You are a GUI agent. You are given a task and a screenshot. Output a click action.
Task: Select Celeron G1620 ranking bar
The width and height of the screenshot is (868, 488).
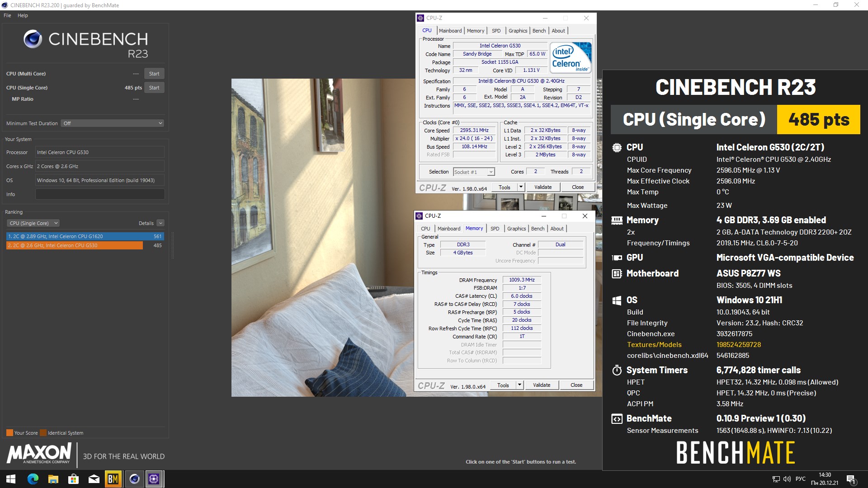85,236
